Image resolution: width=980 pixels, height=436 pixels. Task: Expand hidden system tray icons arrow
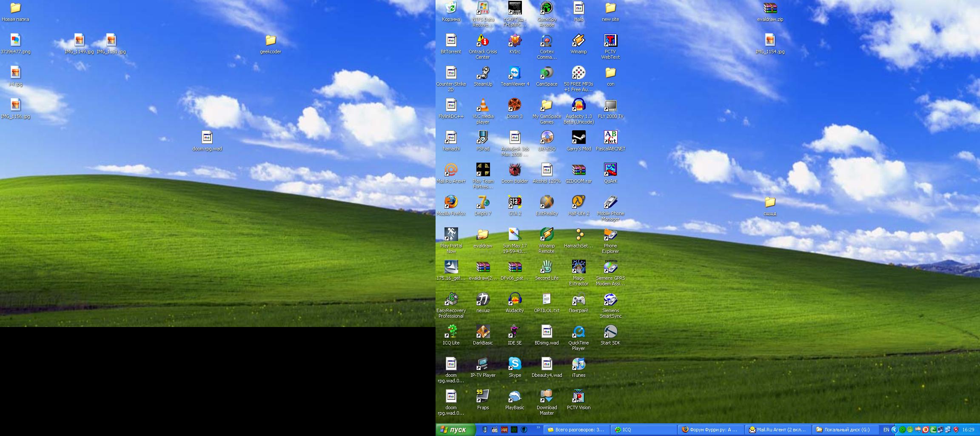click(x=895, y=430)
